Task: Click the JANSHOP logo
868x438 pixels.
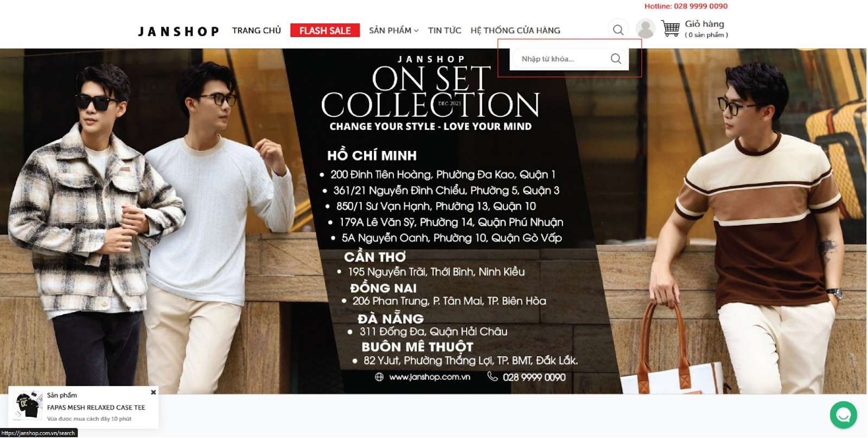Action: click(x=178, y=31)
